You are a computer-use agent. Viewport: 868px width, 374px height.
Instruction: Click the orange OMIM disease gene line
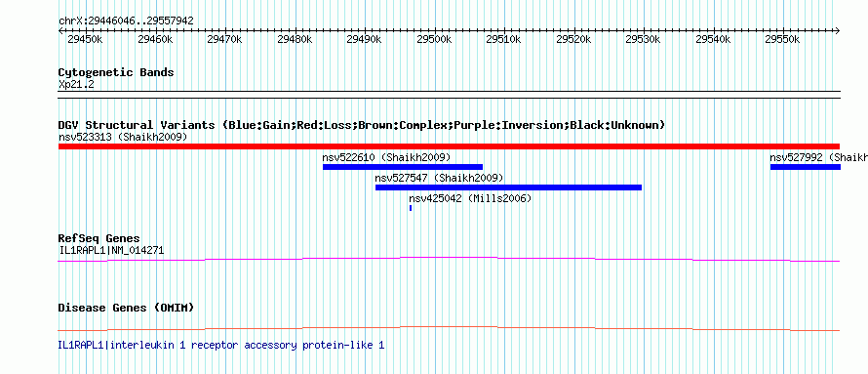point(449,328)
